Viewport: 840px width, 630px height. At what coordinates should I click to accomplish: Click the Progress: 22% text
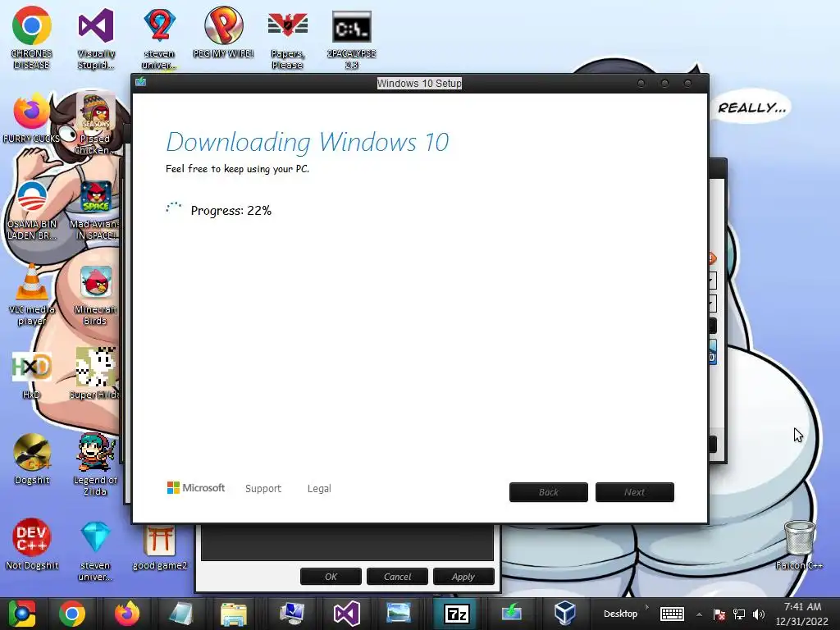click(x=231, y=211)
